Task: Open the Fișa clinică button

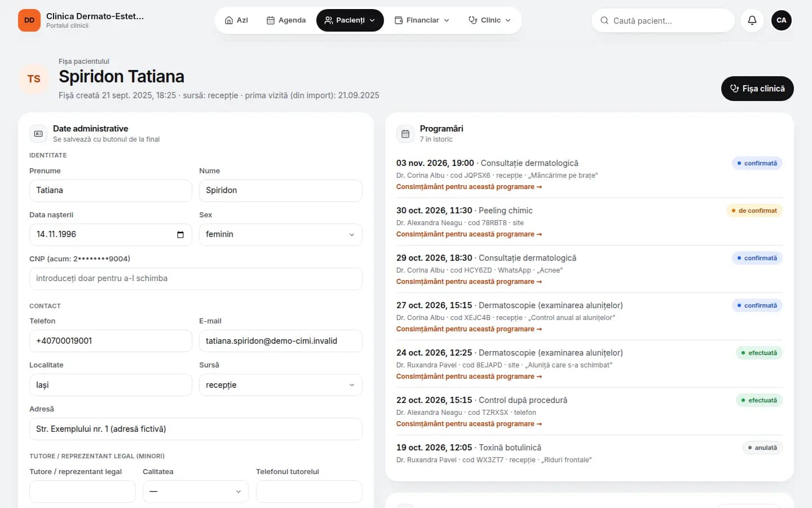Action: pyautogui.click(x=757, y=89)
